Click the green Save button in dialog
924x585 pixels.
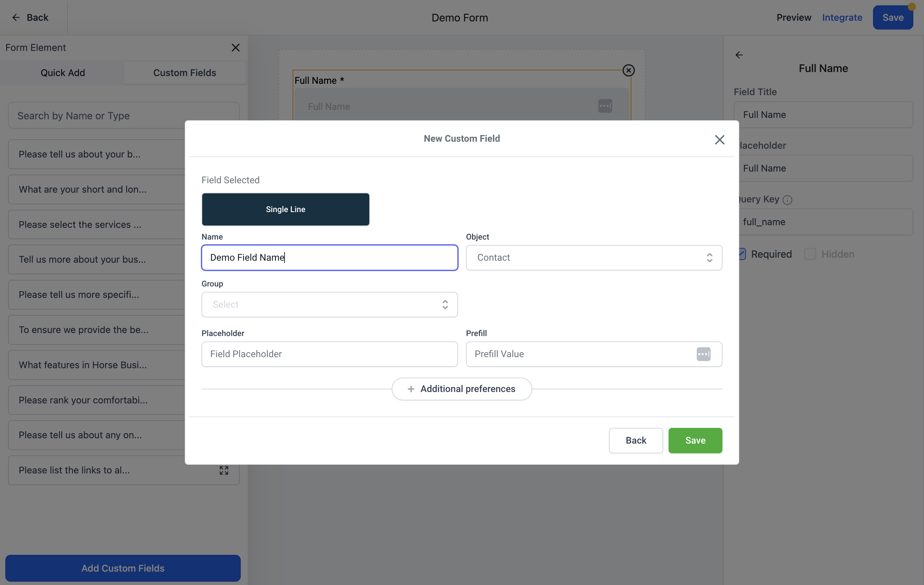(695, 441)
